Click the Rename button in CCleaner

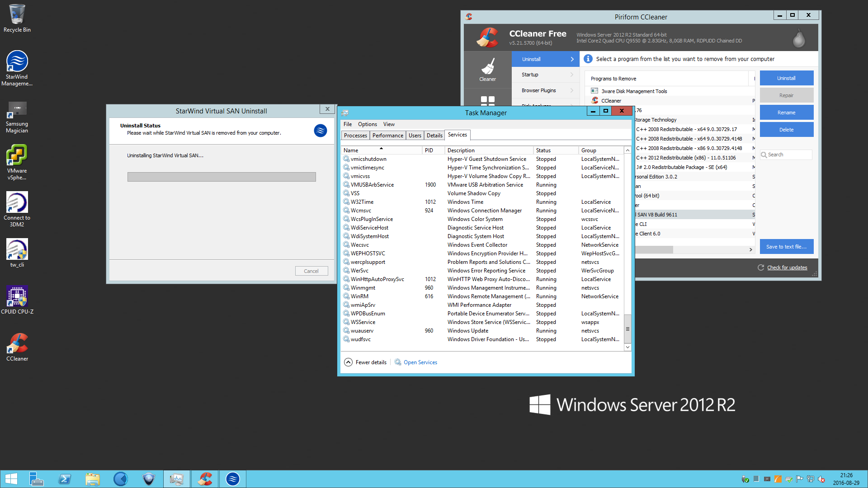tap(786, 113)
